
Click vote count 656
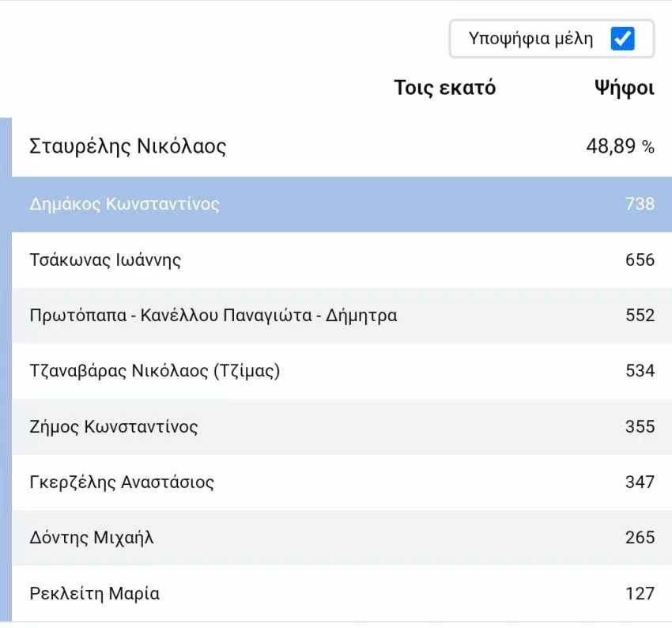point(640,259)
